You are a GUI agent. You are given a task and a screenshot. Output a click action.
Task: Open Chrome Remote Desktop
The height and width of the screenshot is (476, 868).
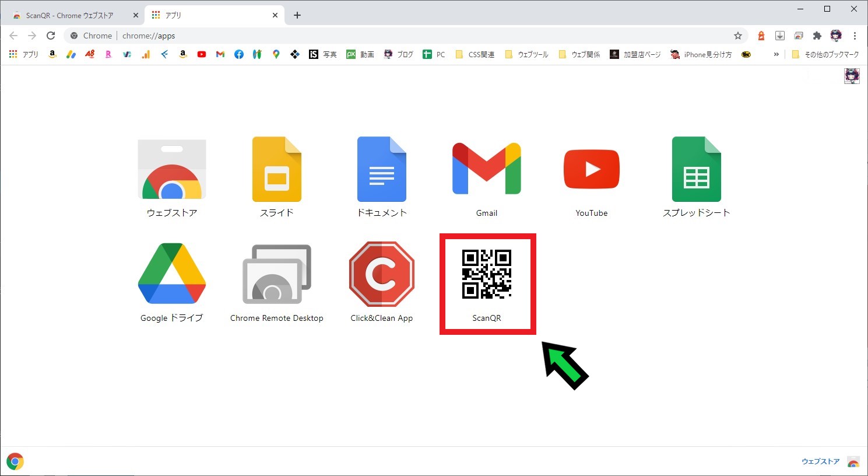(x=276, y=274)
